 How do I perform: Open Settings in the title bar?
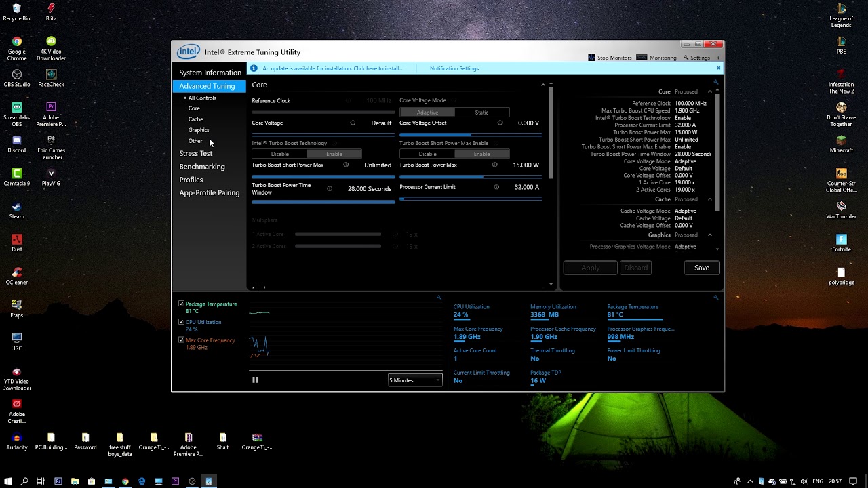coord(696,58)
